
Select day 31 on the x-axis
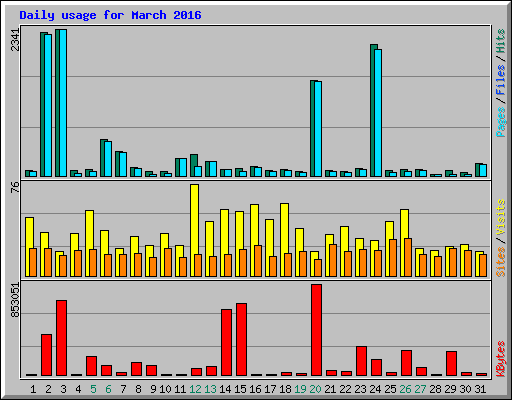[480, 389]
